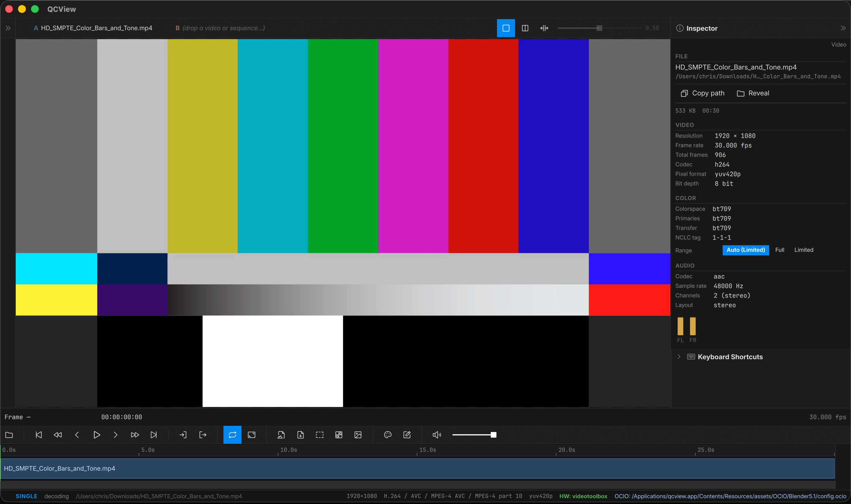This screenshot has width=851, height=504.
Task: Click the Keyboard Shortcuts keyboard icon
Action: 691,357
